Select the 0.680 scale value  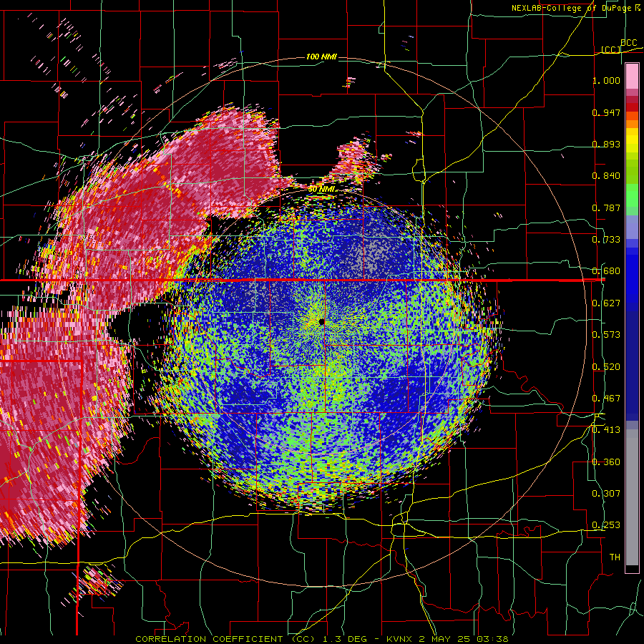pos(606,271)
